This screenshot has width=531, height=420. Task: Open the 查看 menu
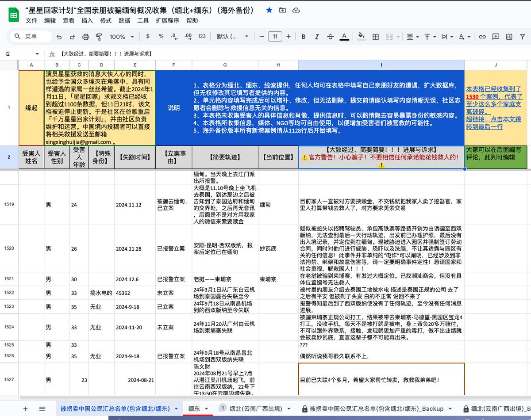coord(69,20)
